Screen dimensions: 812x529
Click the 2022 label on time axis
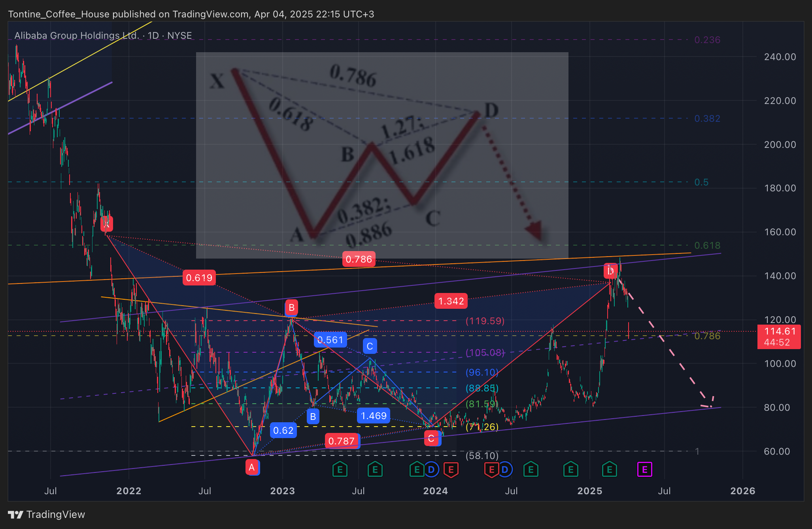[x=129, y=491]
